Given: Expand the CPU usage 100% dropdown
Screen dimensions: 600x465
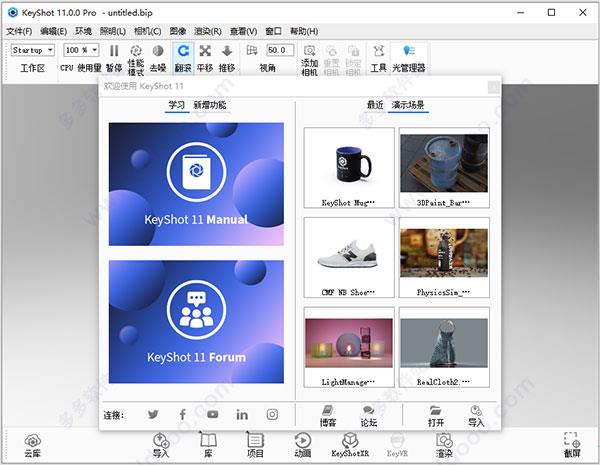Looking at the screenshot, I should pos(81,50).
